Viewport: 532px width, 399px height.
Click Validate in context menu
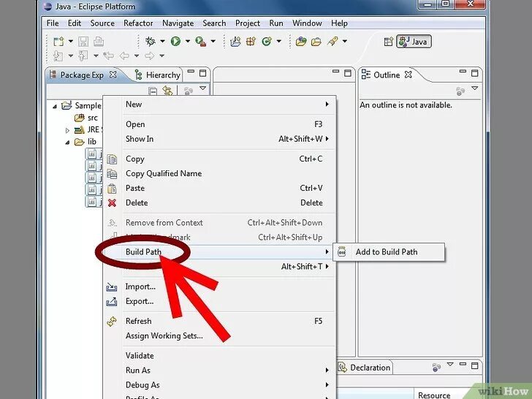(x=220, y=356)
